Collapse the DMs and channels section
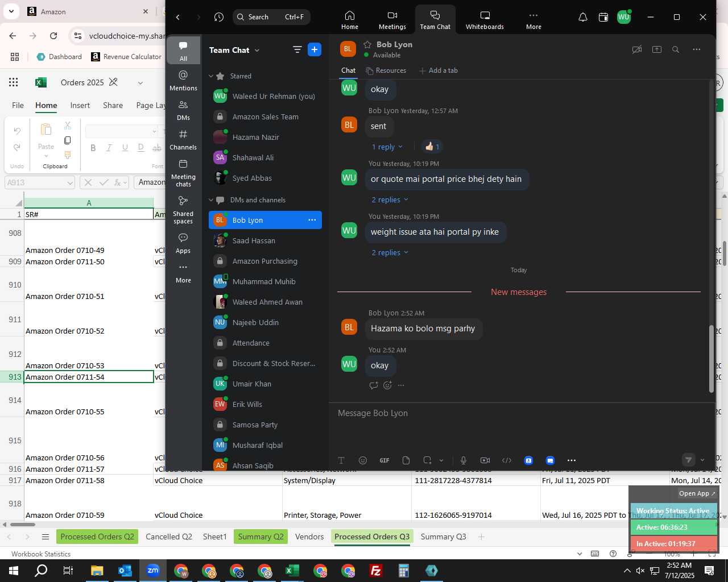728x582 pixels. coord(211,200)
